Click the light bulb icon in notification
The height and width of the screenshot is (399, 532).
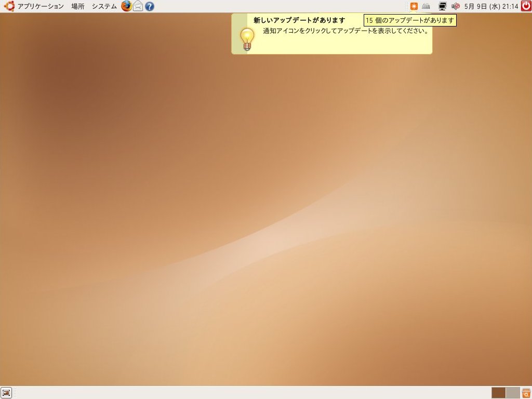coord(247,39)
